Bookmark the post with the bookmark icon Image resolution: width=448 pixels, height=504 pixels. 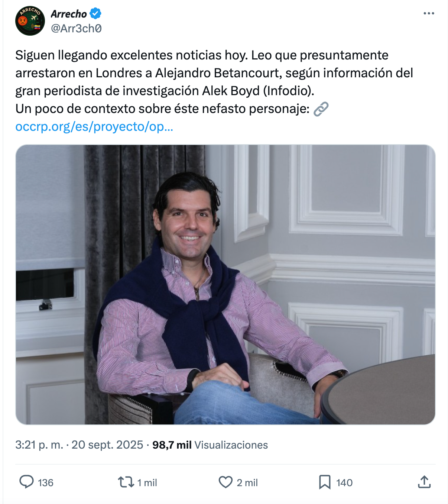[325, 482]
